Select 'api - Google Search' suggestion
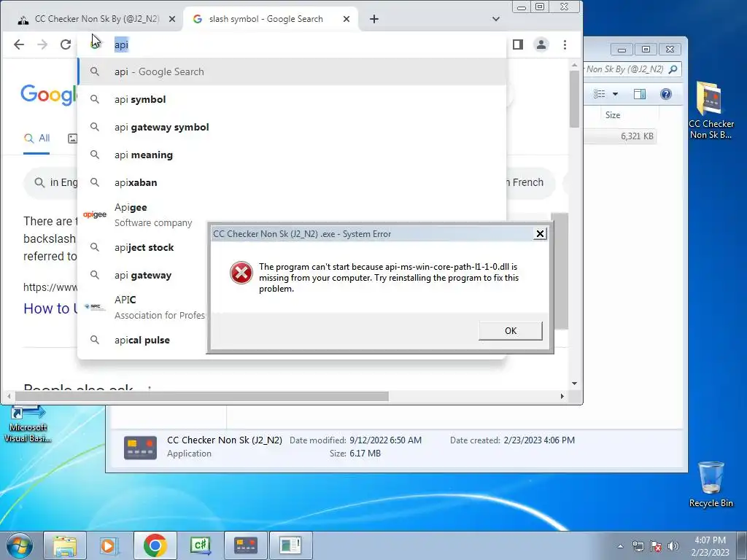747x560 pixels. point(292,72)
